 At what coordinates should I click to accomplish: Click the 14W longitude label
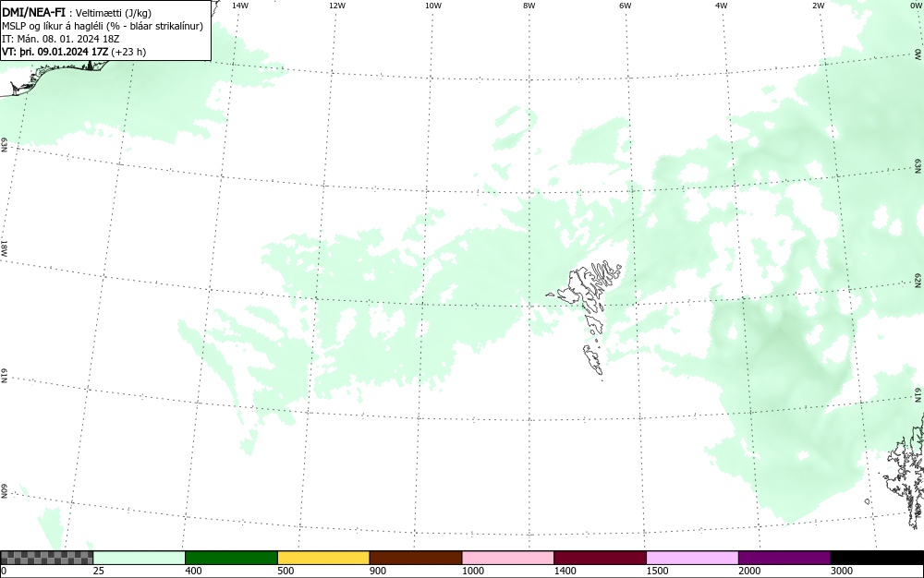pos(240,6)
